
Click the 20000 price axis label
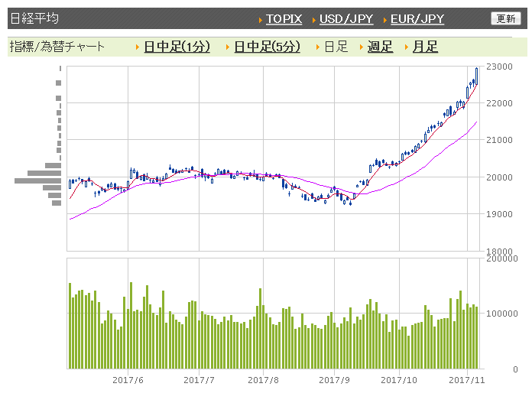pos(499,177)
